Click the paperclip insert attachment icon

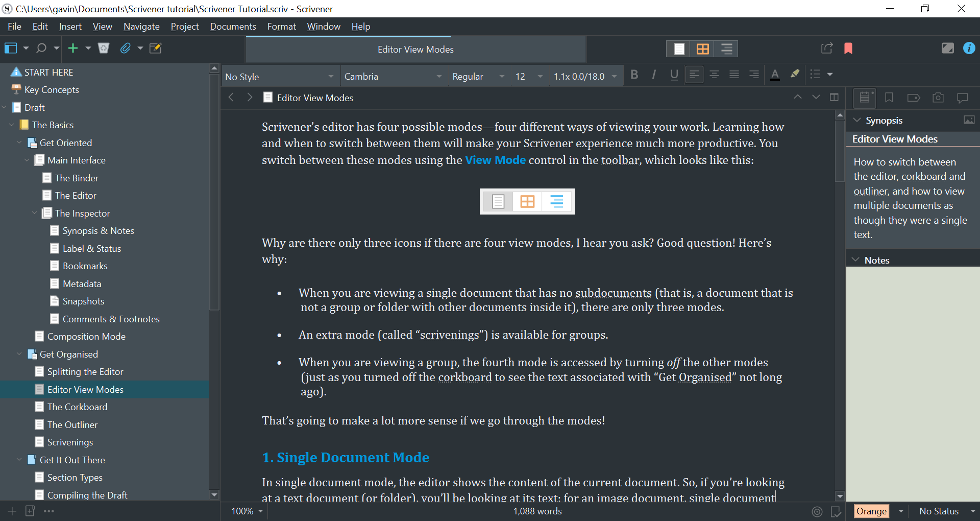[x=125, y=48]
